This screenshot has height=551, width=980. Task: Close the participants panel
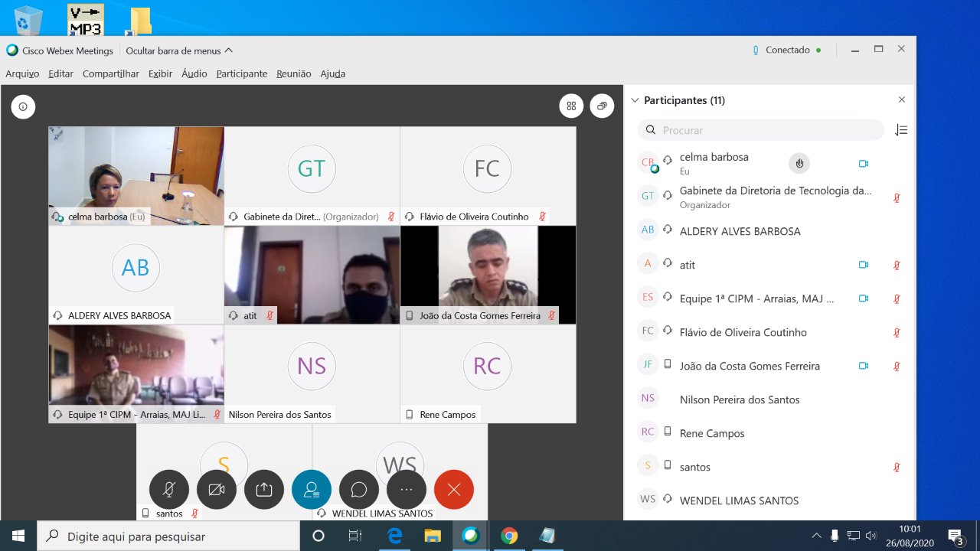pos(902,100)
